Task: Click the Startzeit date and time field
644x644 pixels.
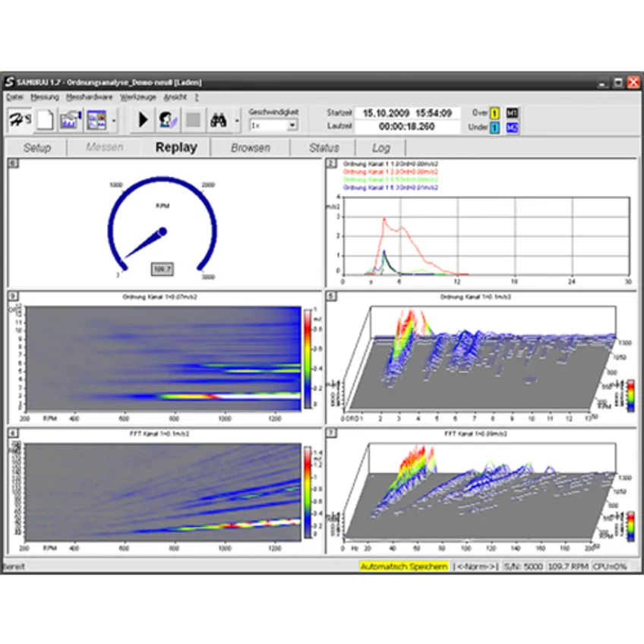Action: point(407,113)
